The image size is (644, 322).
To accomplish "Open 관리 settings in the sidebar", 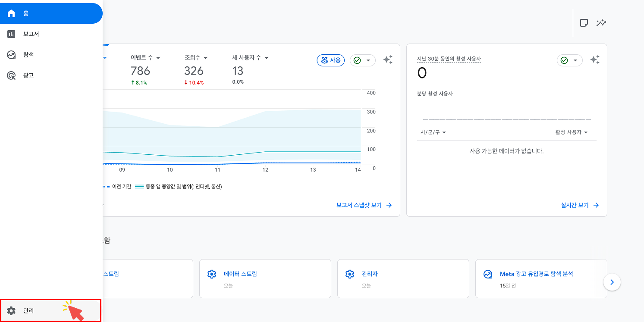I will coord(28,310).
